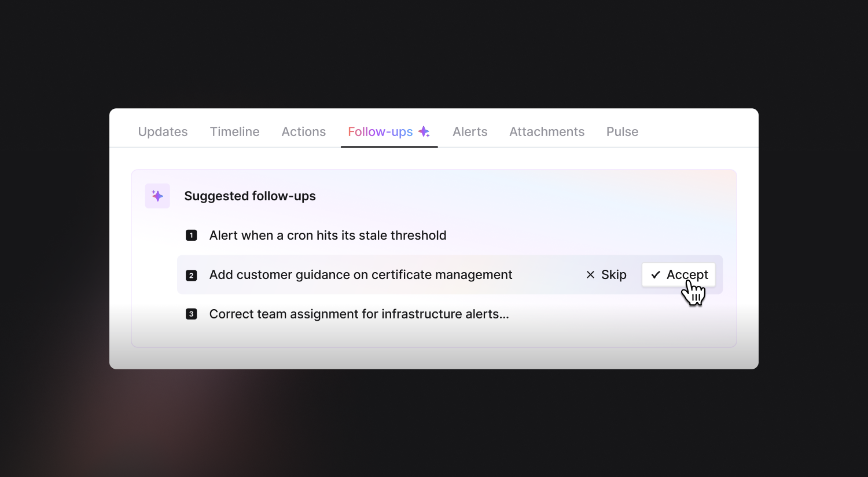
Task: Click the number 2 badge icon
Action: pyautogui.click(x=191, y=276)
